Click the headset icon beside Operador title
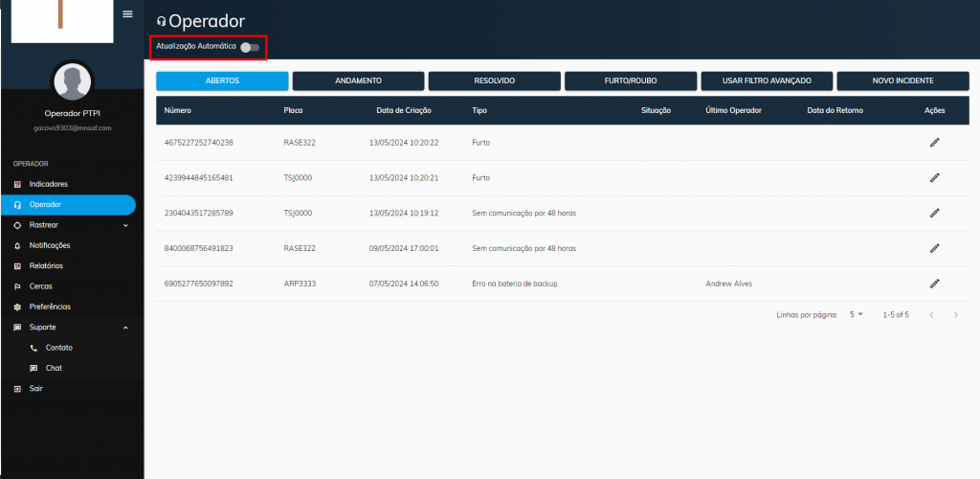980x479 pixels. tap(161, 22)
